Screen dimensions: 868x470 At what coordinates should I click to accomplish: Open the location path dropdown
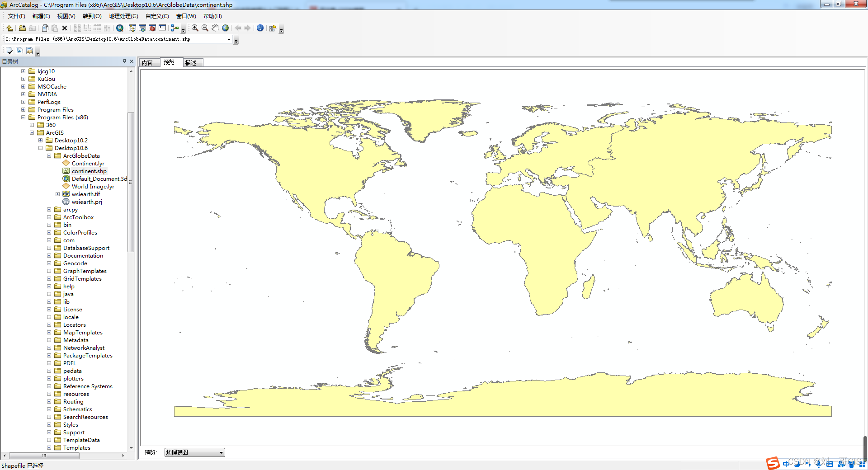click(229, 40)
